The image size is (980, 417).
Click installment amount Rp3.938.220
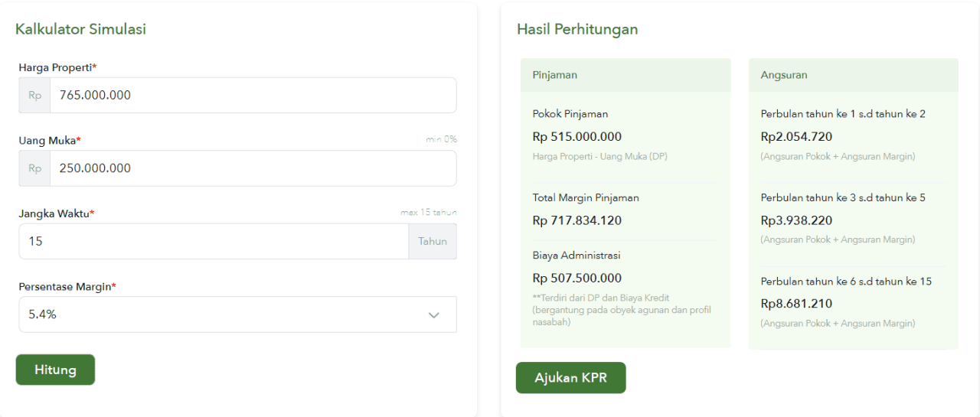(796, 220)
